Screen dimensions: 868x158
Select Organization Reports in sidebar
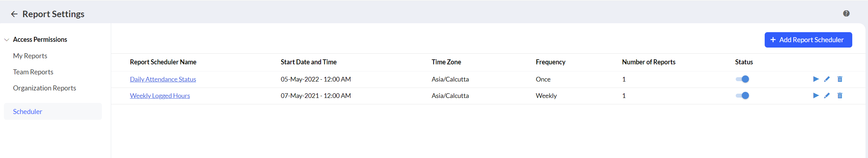44,88
